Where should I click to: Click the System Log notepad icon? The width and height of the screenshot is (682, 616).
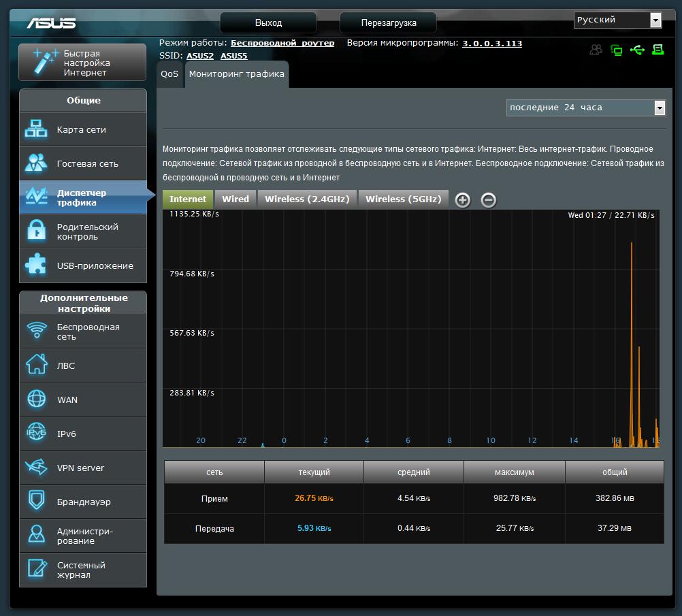click(37, 568)
